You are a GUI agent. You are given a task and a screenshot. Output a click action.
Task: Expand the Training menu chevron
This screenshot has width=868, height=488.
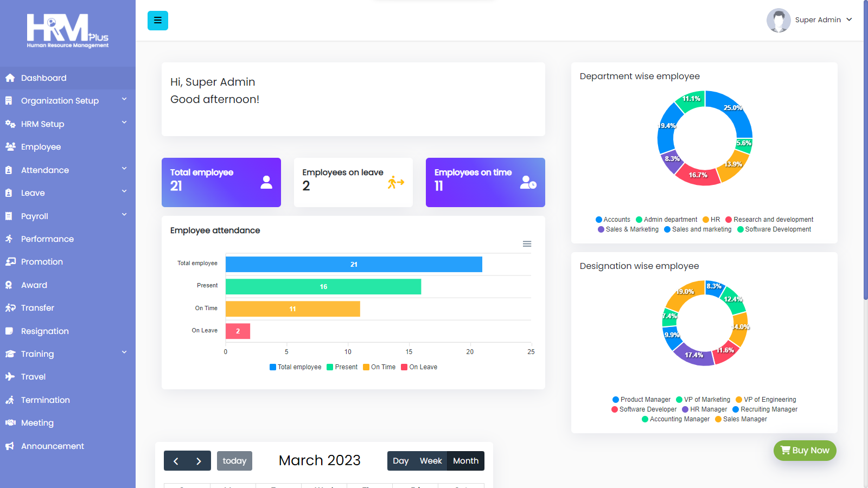point(124,352)
